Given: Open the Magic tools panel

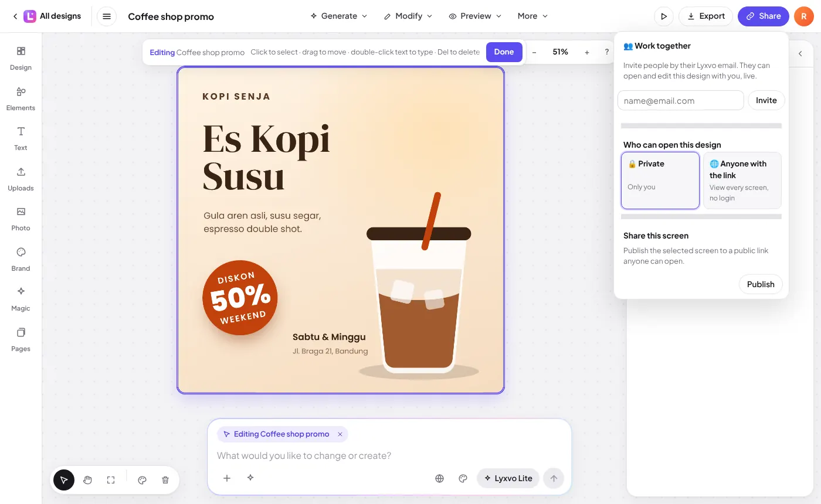Looking at the screenshot, I should pos(21,299).
